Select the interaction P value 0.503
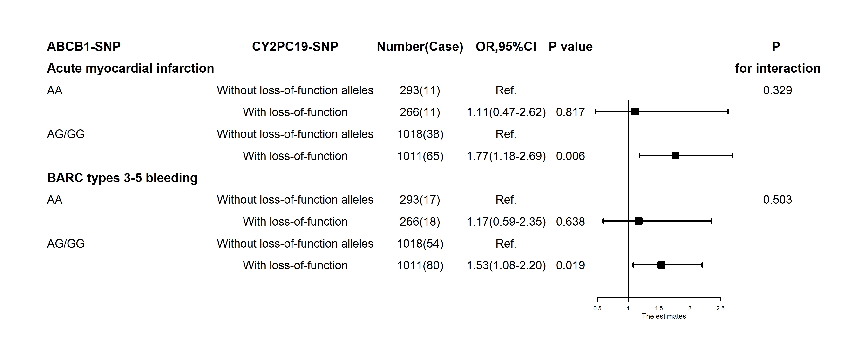 [777, 200]
